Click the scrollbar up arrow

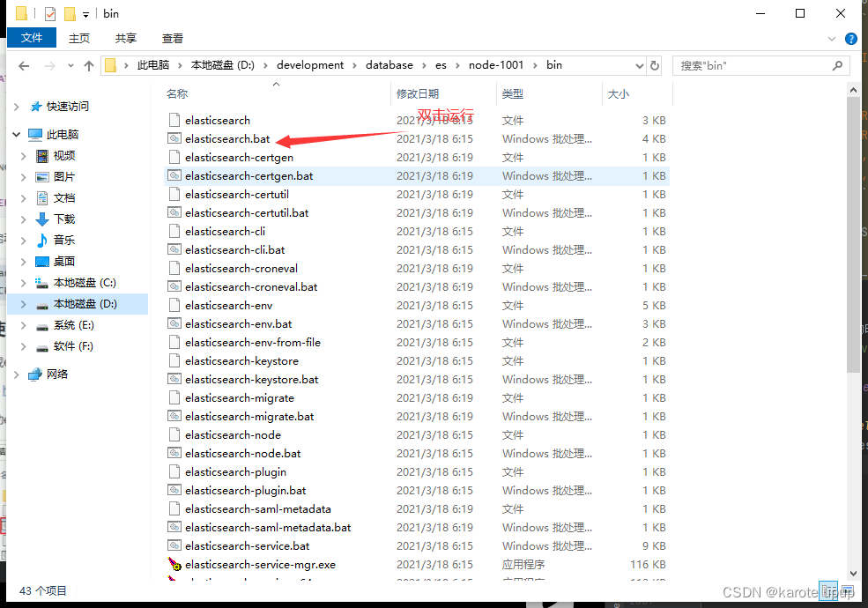(853, 90)
